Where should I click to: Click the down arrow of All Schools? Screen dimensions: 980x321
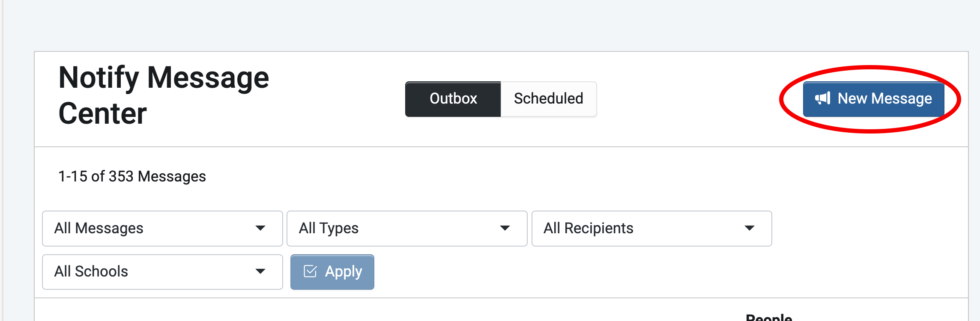tap(260, 271)
